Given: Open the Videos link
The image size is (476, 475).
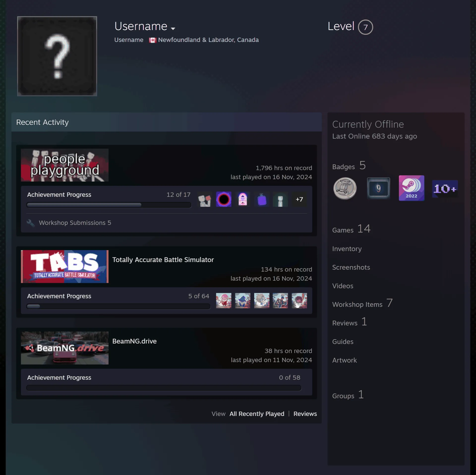Looking at the screenshot, I should pyautogui.click(x=343, y=286).
